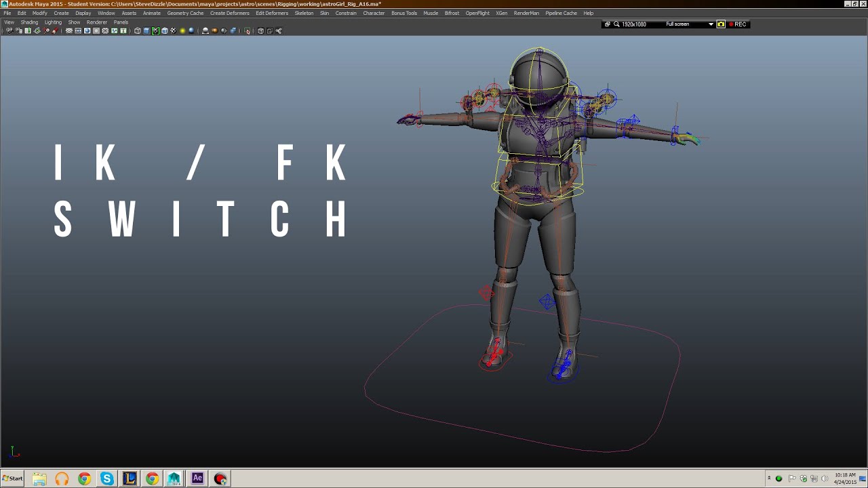Show hidden system tray icons

pyautogui.click(x=768, y=479)
